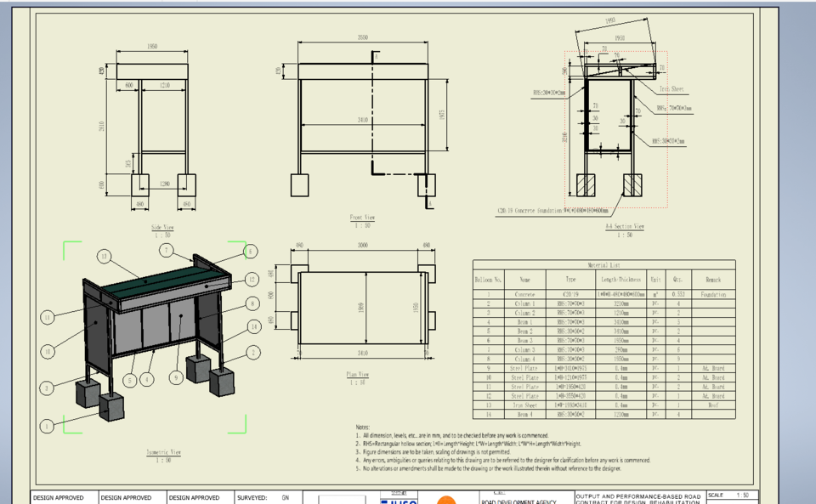
Task: Select balloon callout 2 on the column
Action: click(x=253, y=351)
